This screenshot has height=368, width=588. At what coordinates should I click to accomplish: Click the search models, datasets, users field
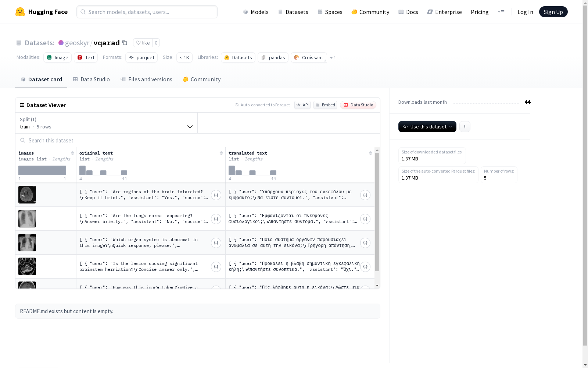pyautogui.click(x=147, y=12)
